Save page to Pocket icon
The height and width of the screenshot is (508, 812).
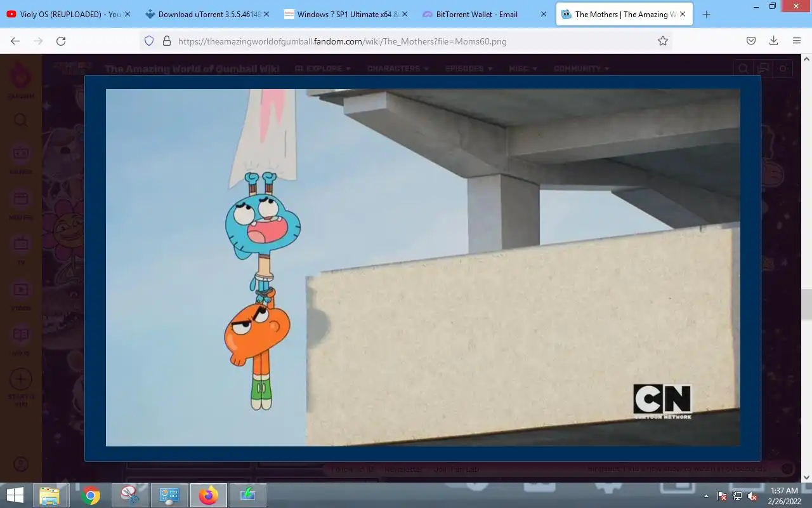coord(750,41)
